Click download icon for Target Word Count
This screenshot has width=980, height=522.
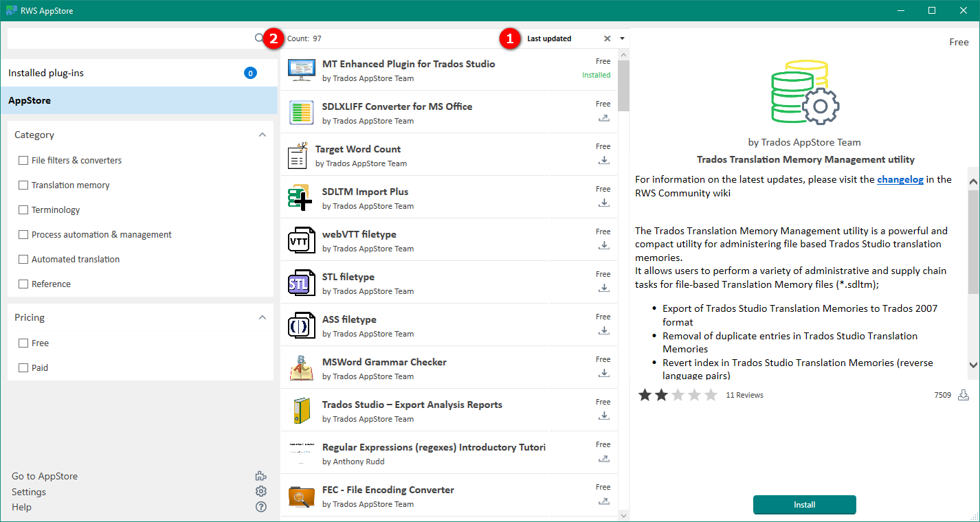click(x=603, y=161)
